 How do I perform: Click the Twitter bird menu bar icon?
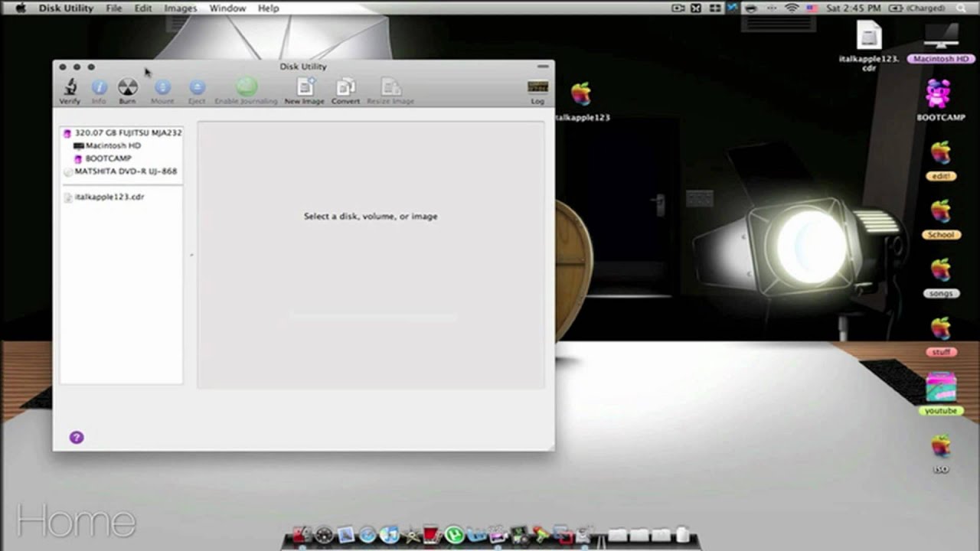click(x=732, y=8)
